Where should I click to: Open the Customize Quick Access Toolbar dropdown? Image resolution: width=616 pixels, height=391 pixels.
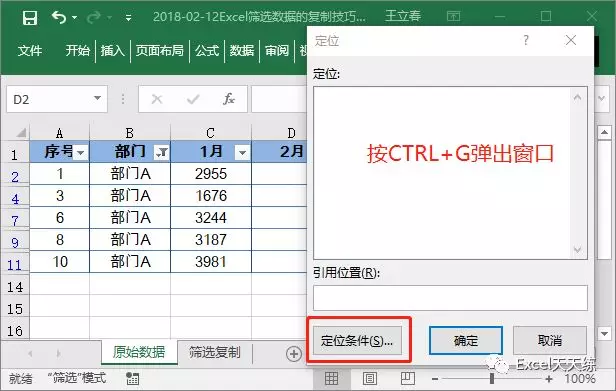tap(128, 18)
